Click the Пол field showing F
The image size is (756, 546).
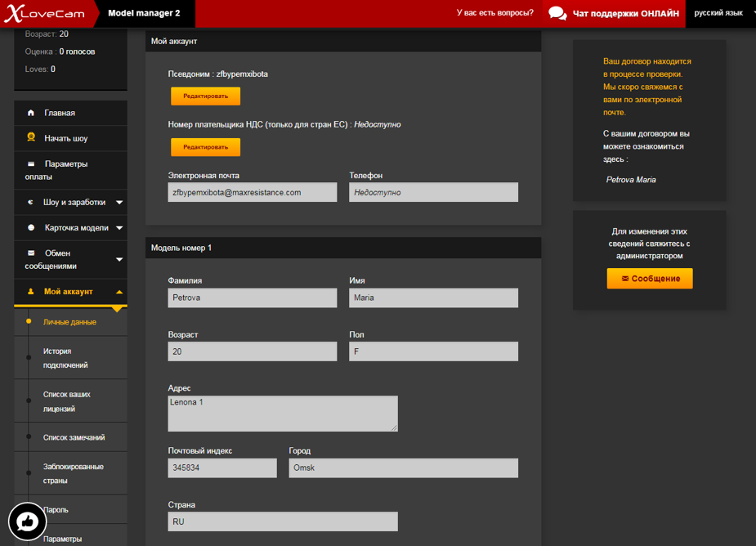click(x=433, y=351)
